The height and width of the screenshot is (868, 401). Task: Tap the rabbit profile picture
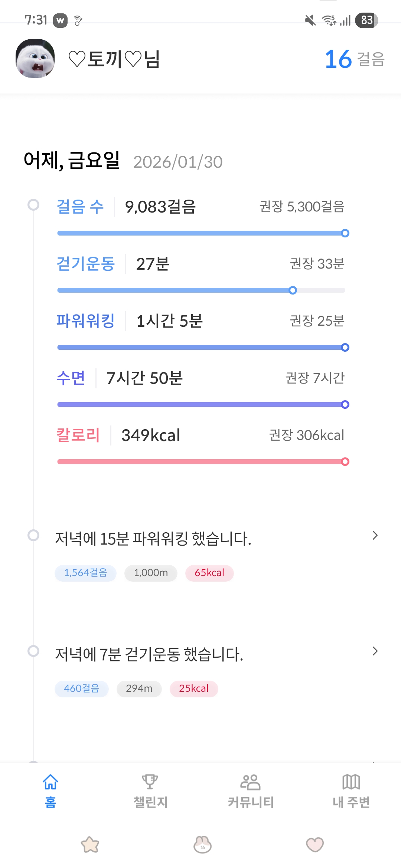coord(35,59)
